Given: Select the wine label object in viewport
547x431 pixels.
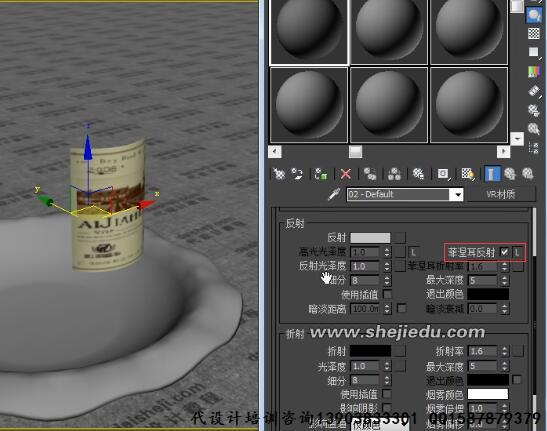Looking at the screenshot, I should pyautogui.click(x=107, y=206).
